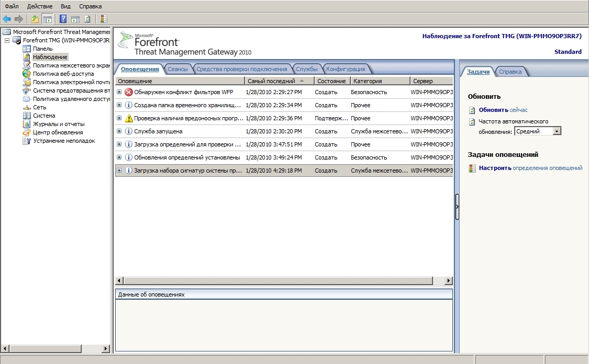Screen dimensions: 589x364
Task: Expand the Загрузка набора сигнатур alert
Action: click(x=119, y=170)
